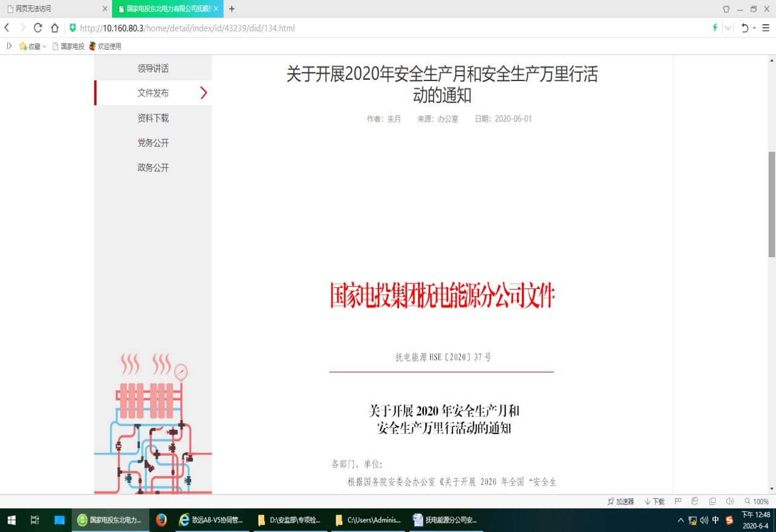Screen dimensions: 776x532
Task: Open the browser hamburger menu
Action: click(x=766, y=28)
